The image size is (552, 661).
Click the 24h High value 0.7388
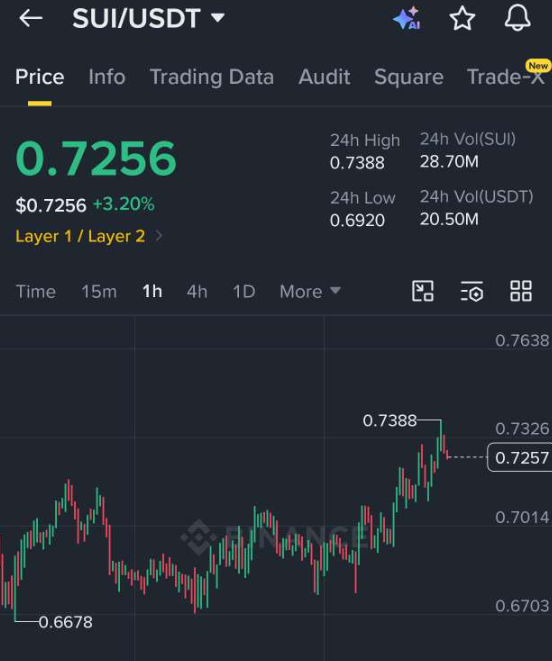[x=357, y=163]
